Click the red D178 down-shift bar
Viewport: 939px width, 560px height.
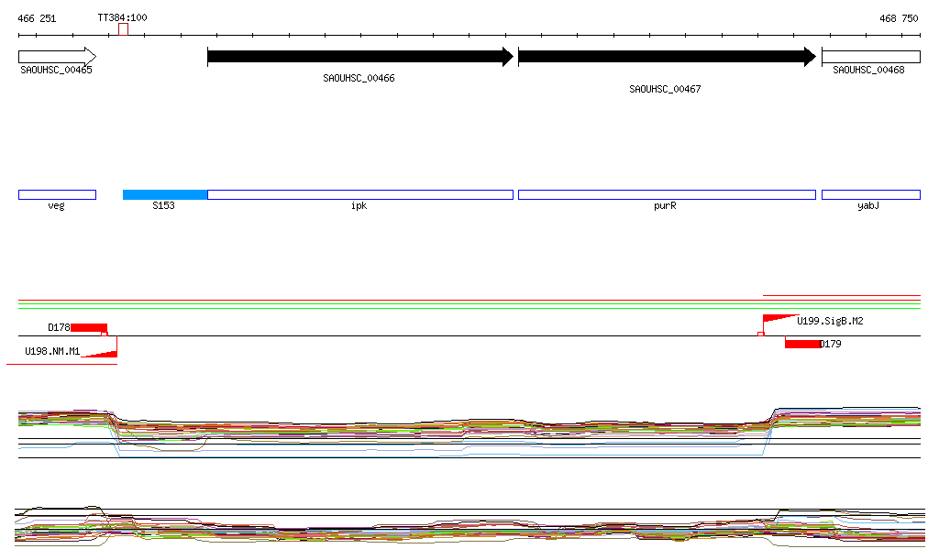(x=89, y=327)
